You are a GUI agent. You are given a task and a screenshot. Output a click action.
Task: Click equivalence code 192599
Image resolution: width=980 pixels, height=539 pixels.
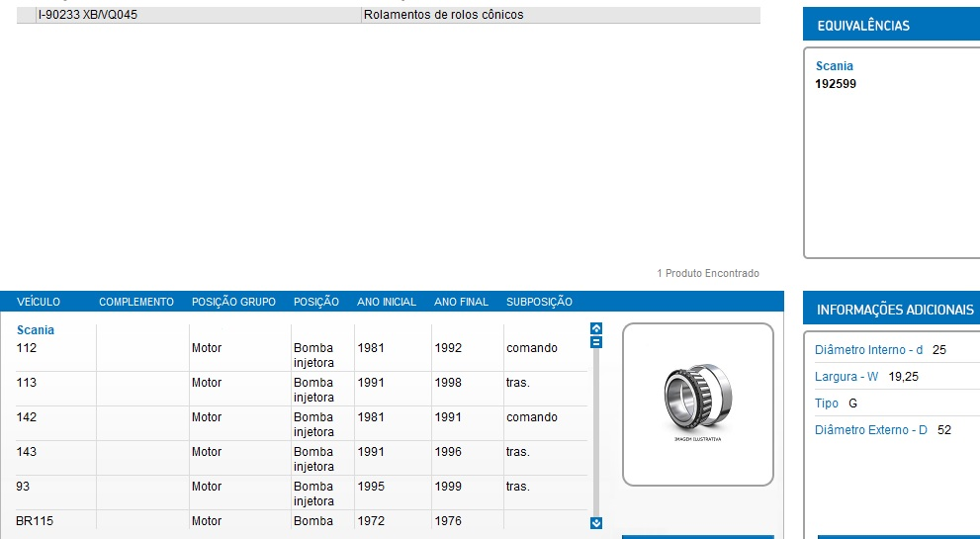tap(835, 84)
